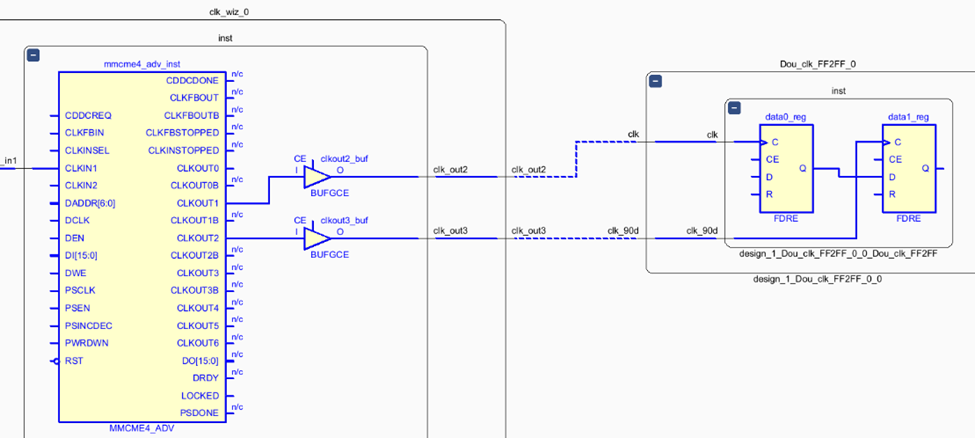This screenshot has height=438, width=975.
Task: Click the clock input marker on data1_reg
Action: 885,142
